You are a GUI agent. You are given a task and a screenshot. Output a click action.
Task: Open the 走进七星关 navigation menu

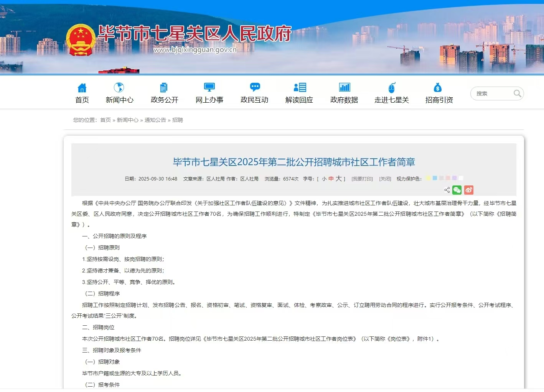tap(392, 100)
